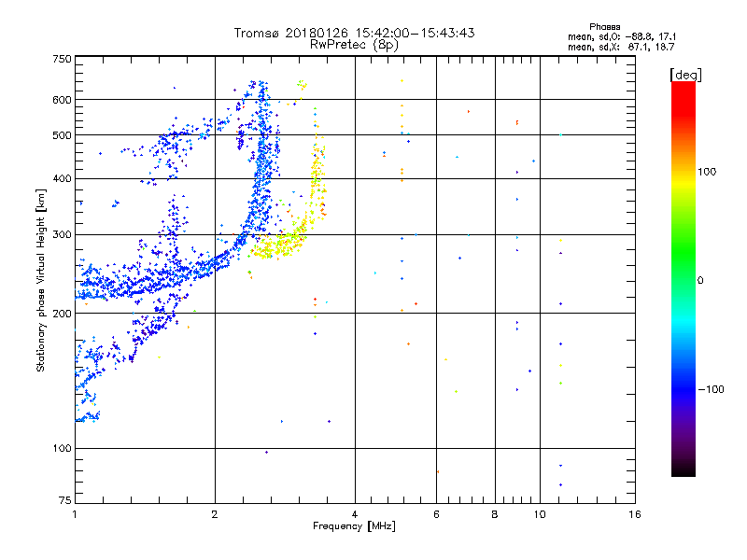Image resolution: width=747 pixels, height=560 pixels.
Task: Select the RwPretec (8p) subtitle
Action: (x=354, y=45)
